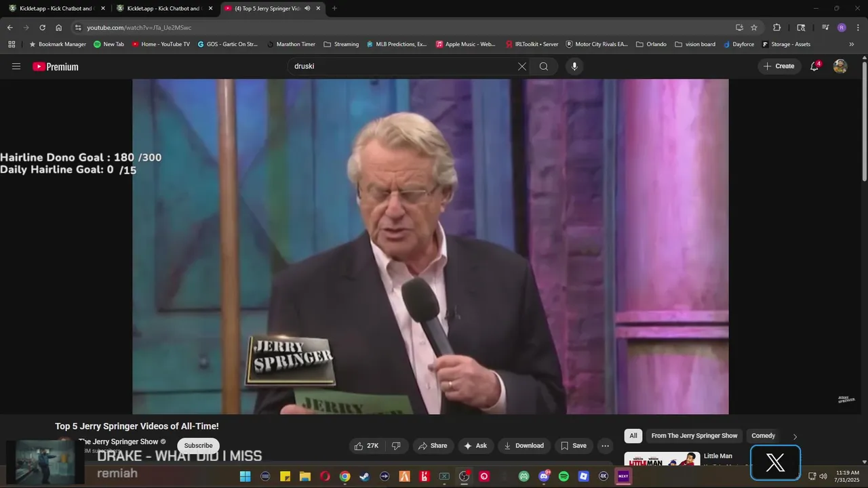The width and height of the screenshot is (868, 488).
Task: Click the Create button
Action: click(779, 66)
